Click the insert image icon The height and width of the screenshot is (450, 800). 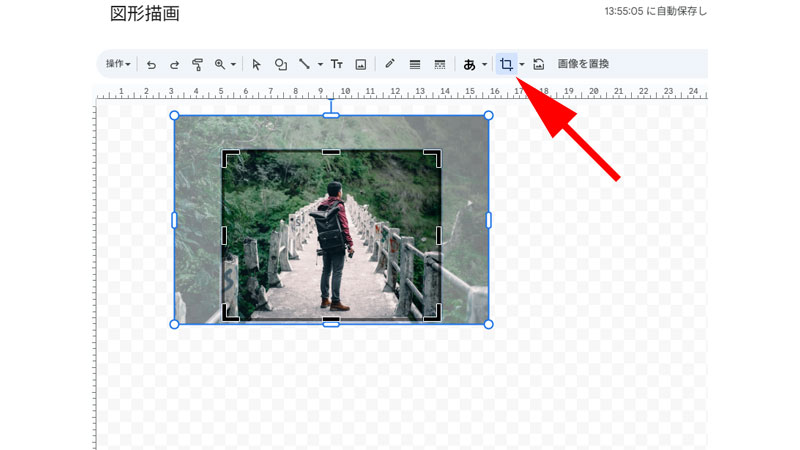pos(361,64)
